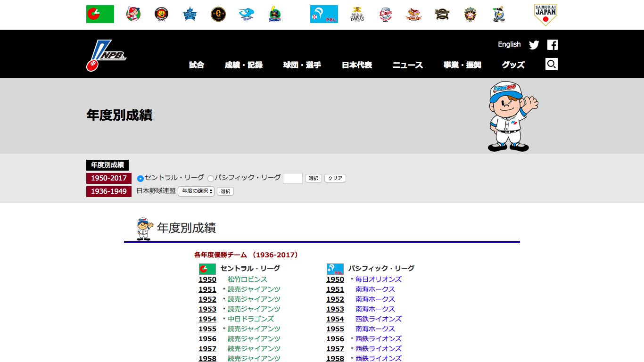The image size is (644, 362).
Task: Open Pacific League 1953 season
Action: [x=335, y=309]
